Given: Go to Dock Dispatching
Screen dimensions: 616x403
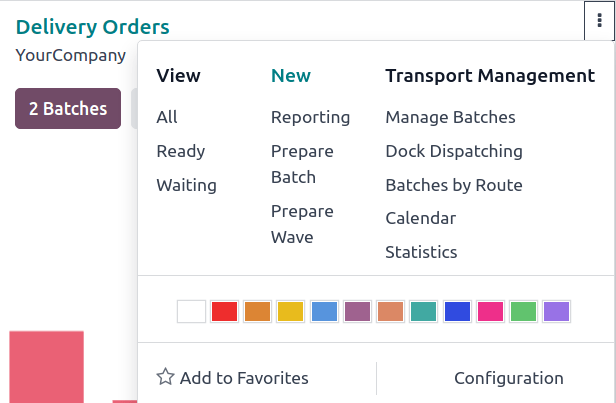Looking at the screenshot, I should (454, 151).
